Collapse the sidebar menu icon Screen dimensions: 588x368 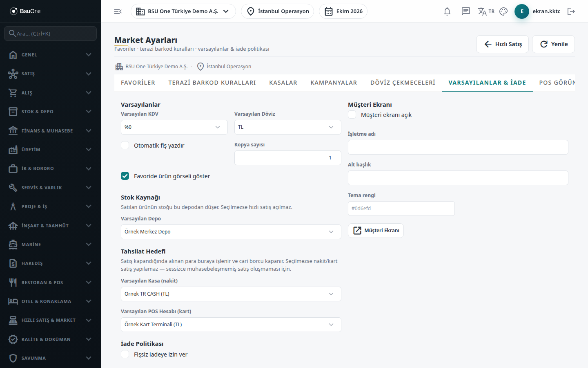click(118, 11)
